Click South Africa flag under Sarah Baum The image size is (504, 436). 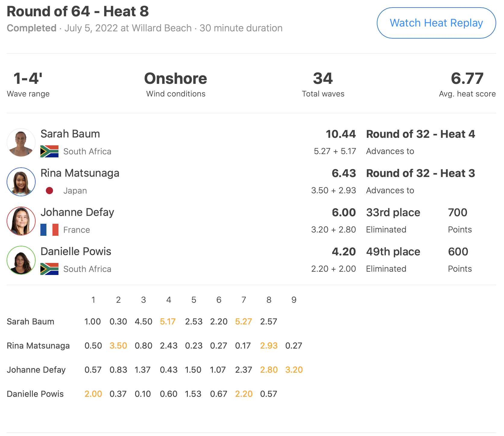point(49,151)
